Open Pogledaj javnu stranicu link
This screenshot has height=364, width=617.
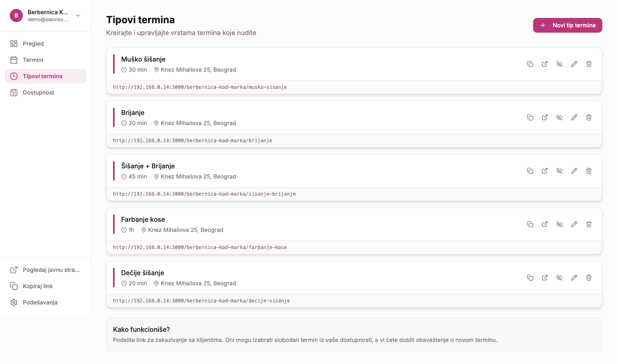click(x=51, y=270)
